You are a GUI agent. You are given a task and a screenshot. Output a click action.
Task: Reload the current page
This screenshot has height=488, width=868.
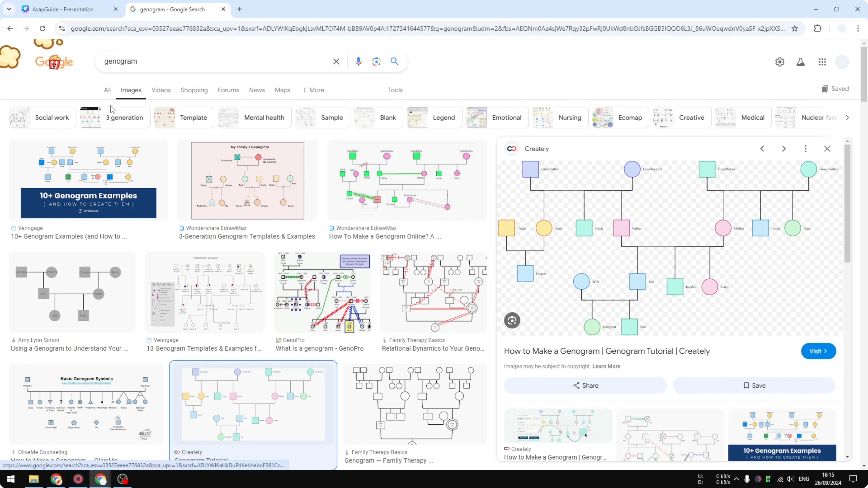[x=42, y=29]
